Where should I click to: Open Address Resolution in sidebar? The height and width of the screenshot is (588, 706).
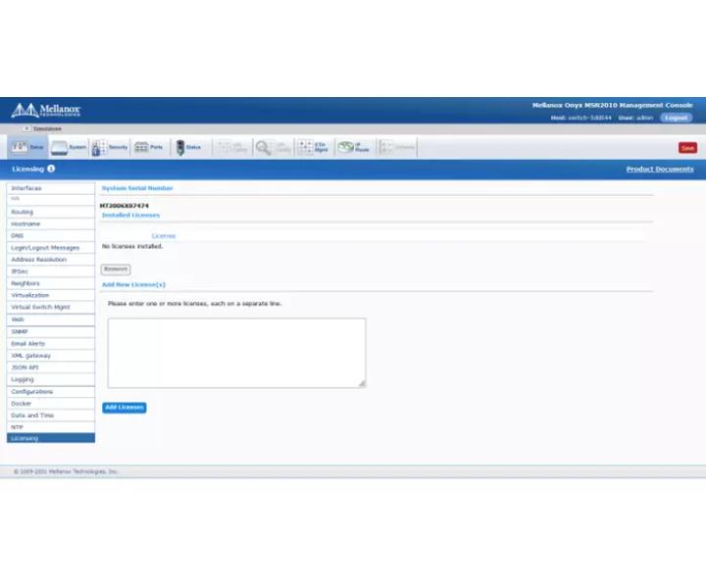[x=51, y=260]
